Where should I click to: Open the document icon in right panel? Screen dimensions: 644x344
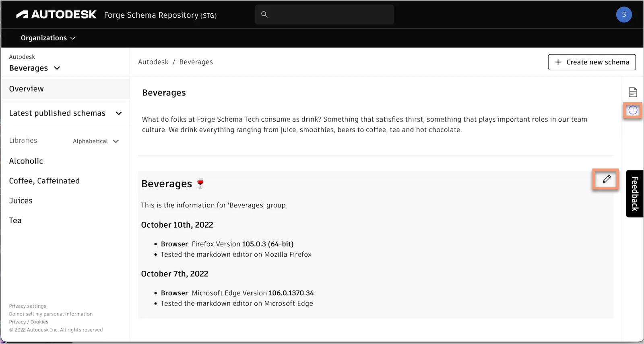coord(633,92)
